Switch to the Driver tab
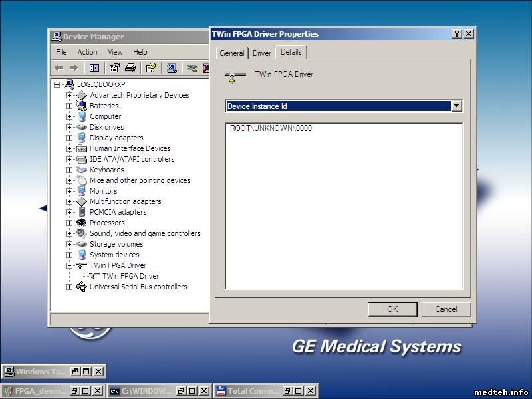This screenshot has width=532, height=399. 262,53
